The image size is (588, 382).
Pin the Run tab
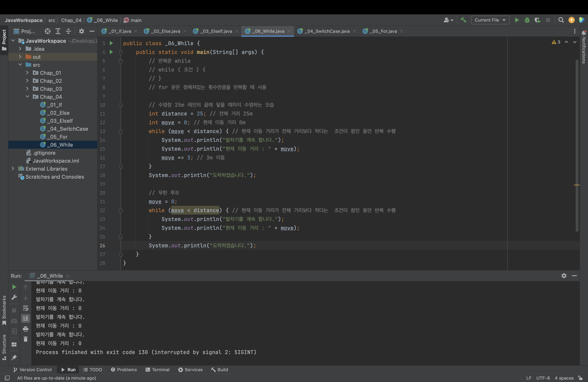click(x=14, y=357)
